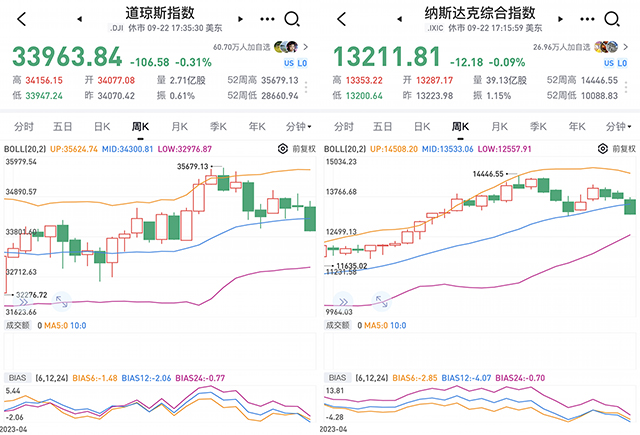The height and width of the screenshot is (435, 640).
Task: Go back from the 纳斯达克综合指数 screen
Action: [342, 19]
